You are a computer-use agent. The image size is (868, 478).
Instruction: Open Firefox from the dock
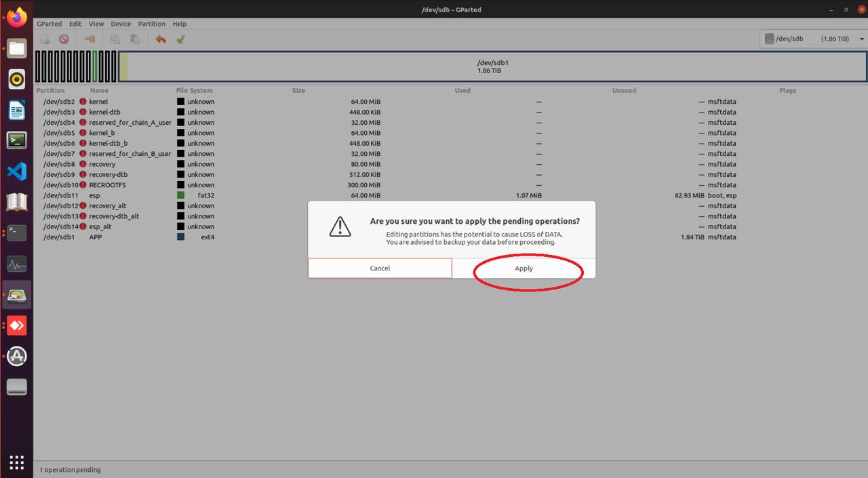tap(17, 17)
